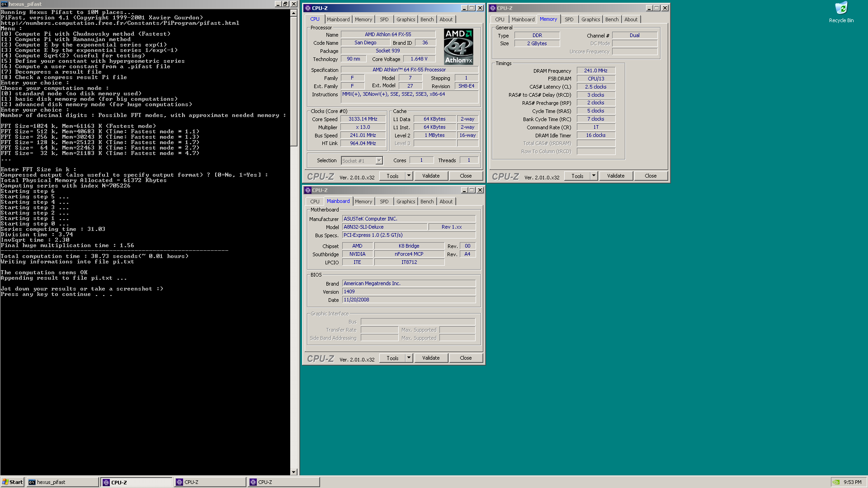This screenshot has height=488, width=868.
Task: Open the Windows Start button
Action: click(x=12, y=482)
